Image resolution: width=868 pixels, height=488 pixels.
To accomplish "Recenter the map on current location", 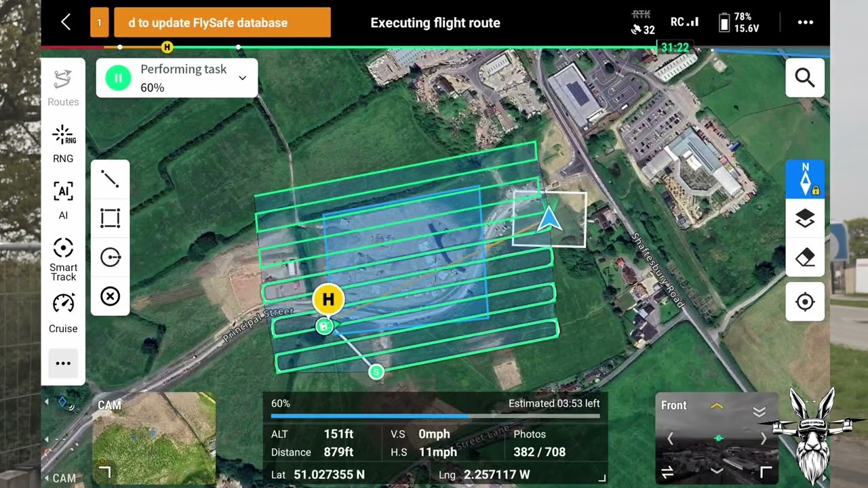I will (805, 302).
